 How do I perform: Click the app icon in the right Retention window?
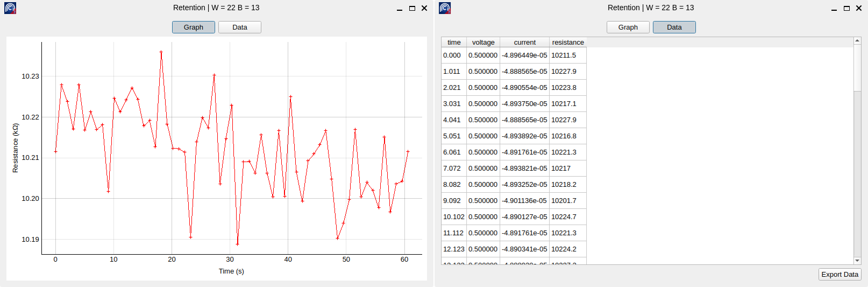click(x=445, y=8)
